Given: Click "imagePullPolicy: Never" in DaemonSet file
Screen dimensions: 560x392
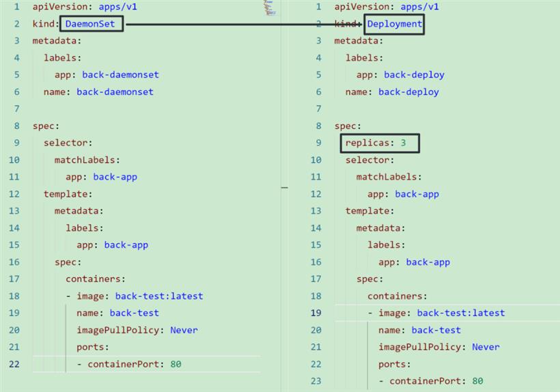Looking at the screenshot, I should click(137, 331).
